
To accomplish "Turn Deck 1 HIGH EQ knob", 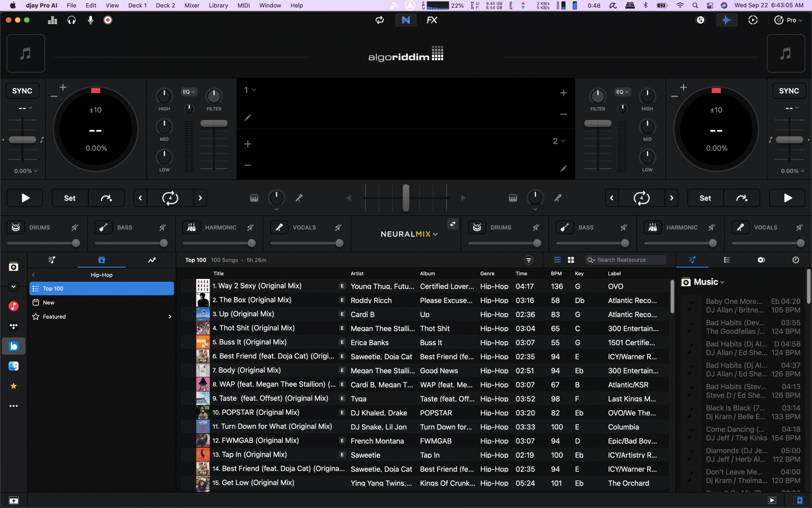I will tap(164, 96).
